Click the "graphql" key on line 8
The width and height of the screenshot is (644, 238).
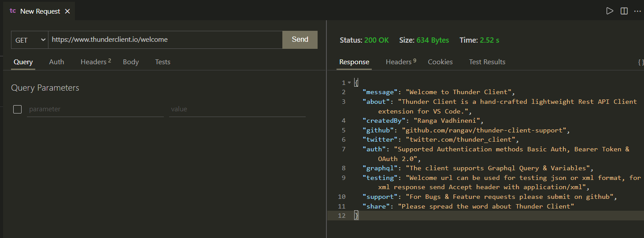[380, 168]
